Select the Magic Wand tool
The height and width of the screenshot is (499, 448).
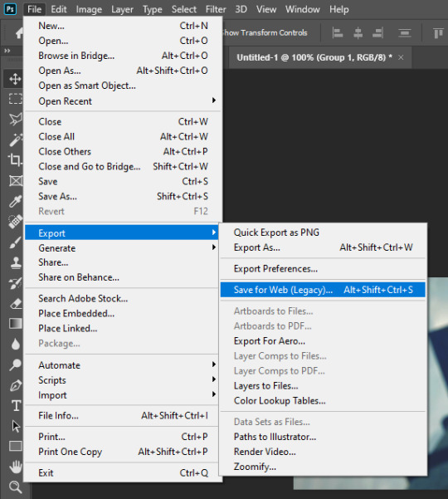click(15, 139)
